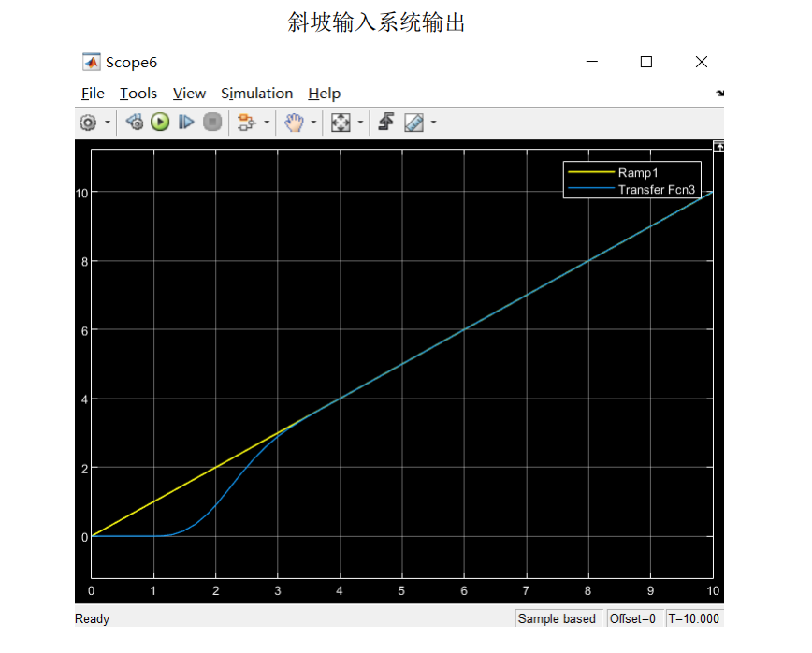Click the Step Back toolbar icon

(x=135, y=123)
